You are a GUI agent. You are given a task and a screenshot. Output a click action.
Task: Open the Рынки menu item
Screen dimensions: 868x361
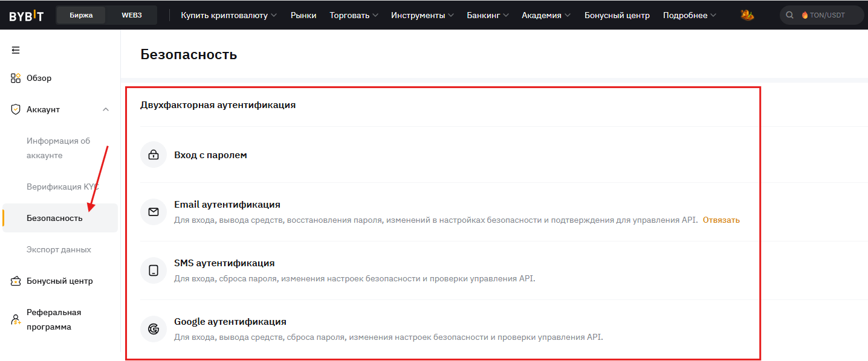(x=303, y=15)
